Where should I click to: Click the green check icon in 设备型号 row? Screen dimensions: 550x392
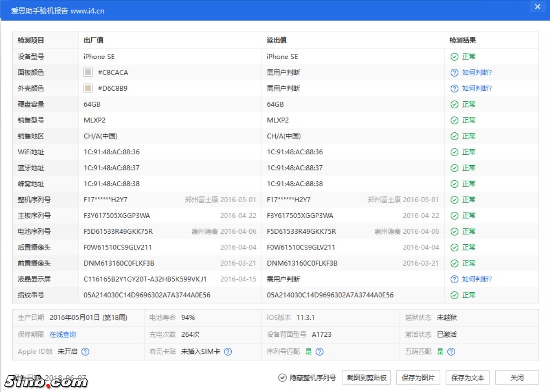[454, 57]
